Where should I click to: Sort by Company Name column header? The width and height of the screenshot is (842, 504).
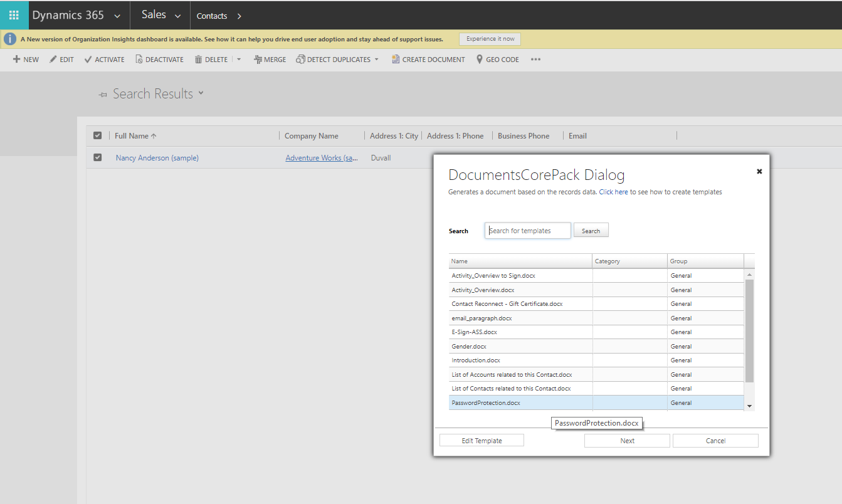pyautogui.click(x=312, y=135)
